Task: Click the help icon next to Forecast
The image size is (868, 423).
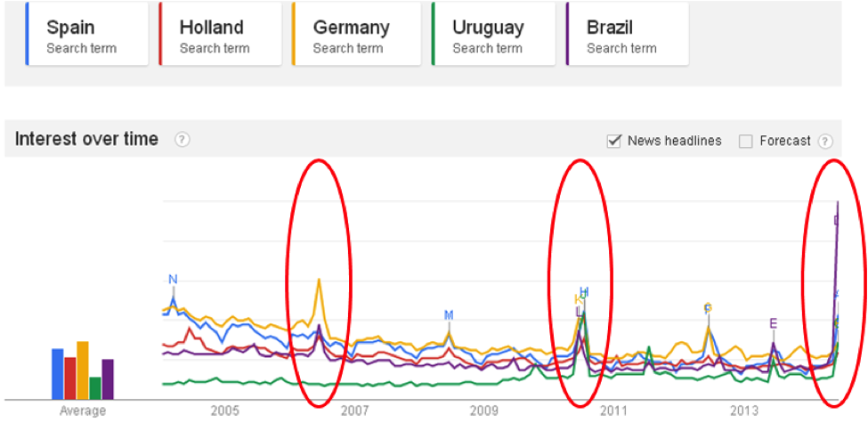Action: [825, 141]
